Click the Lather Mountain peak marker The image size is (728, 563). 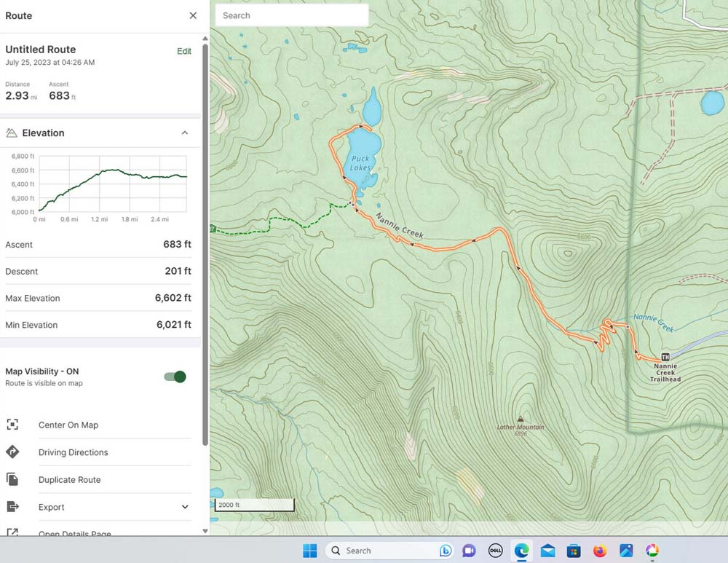521,419
